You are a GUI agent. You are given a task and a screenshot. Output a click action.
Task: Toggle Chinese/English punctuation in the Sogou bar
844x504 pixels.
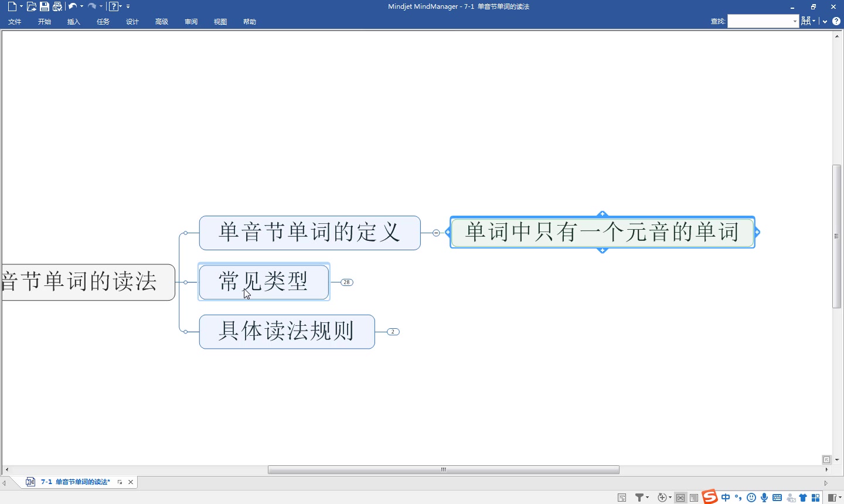coord(738,498)
